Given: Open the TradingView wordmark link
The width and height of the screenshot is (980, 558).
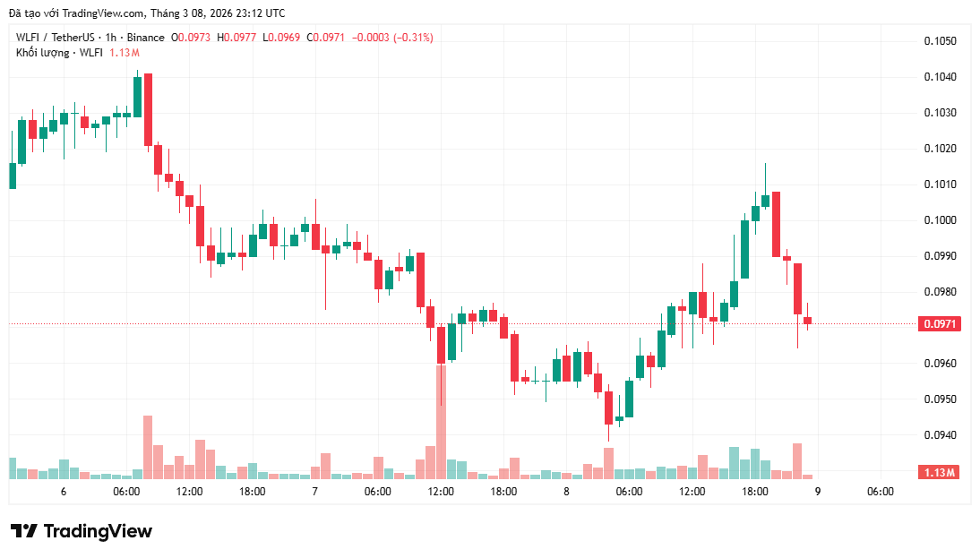Looking at the screenshot, I should (x=98, y=531).
